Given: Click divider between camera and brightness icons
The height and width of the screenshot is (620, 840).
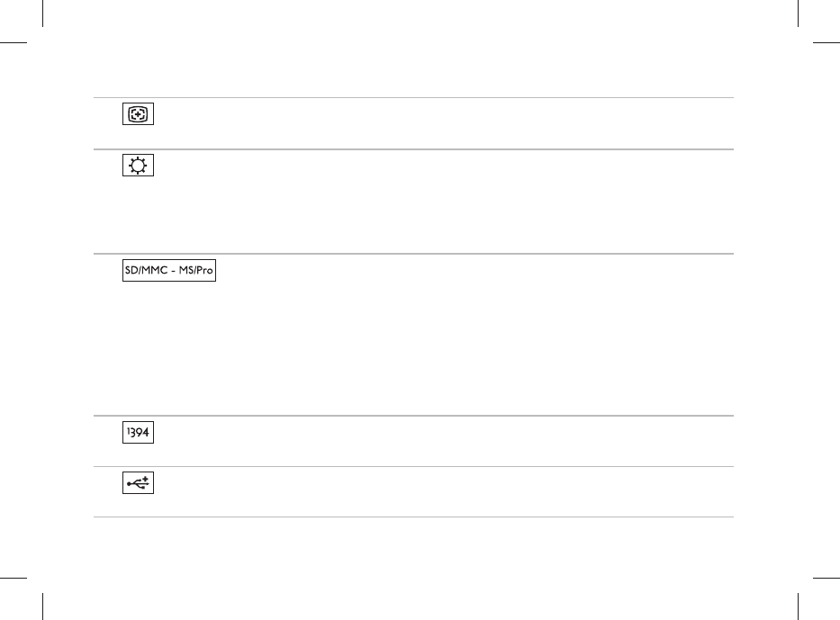Looking at the screenshot, I should (x=413, y=148).
